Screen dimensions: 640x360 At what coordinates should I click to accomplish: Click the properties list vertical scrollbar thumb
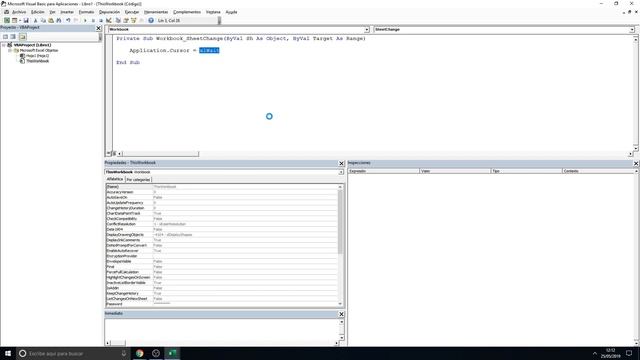tap(340, 222)
